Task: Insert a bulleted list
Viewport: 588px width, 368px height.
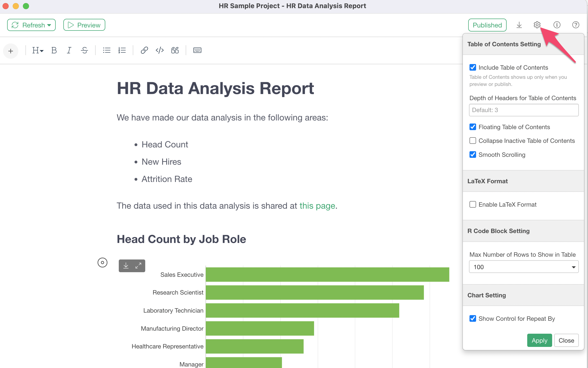Action: click(107, 50)
